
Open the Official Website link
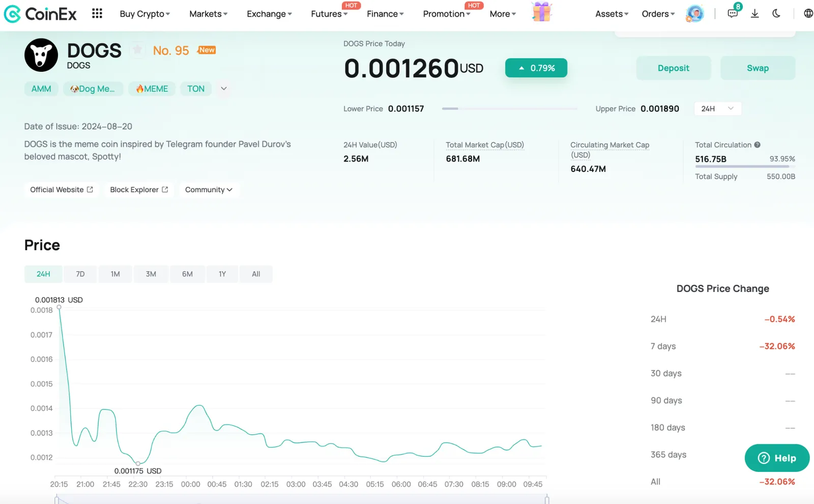[x=62, y=190]
